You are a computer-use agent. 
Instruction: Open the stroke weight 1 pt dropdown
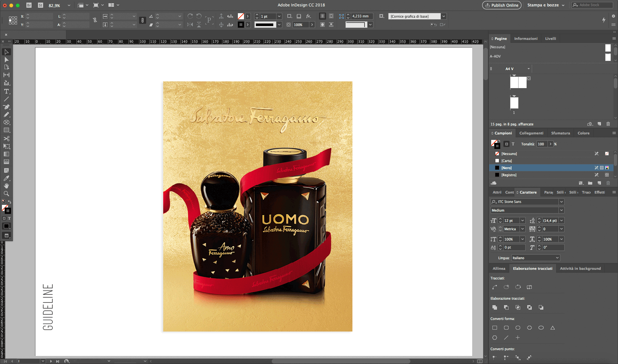tap(279, 16)
